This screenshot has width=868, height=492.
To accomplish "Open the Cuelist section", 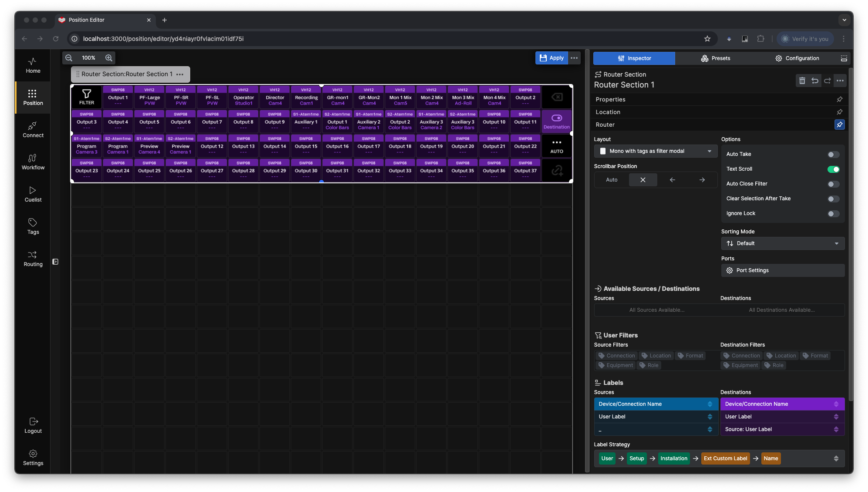I will coord(33,194).
